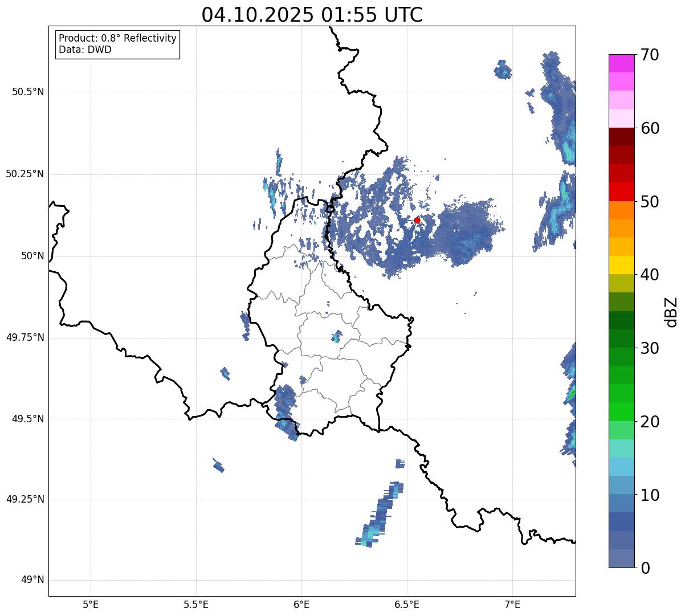Click the 49.5°N latitude label
685x616 pixels.
(x=28, y=419)
